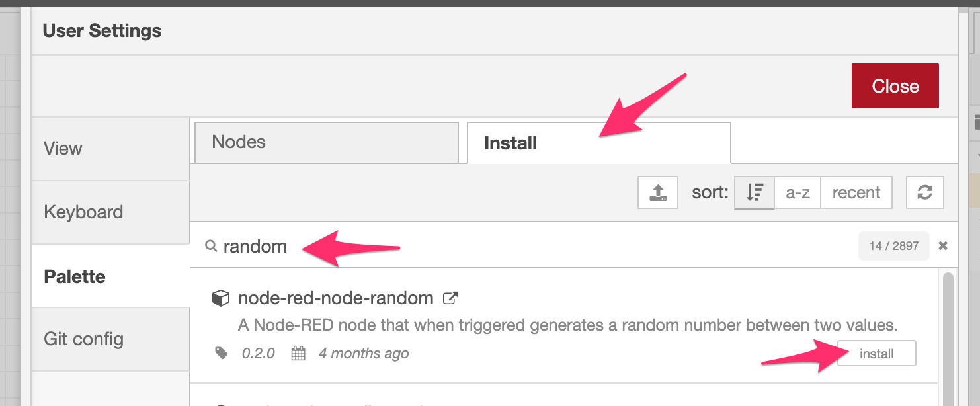Click the refresh module list icon
The width and height of the screenshot is (980, 406).
pos(924,192)
